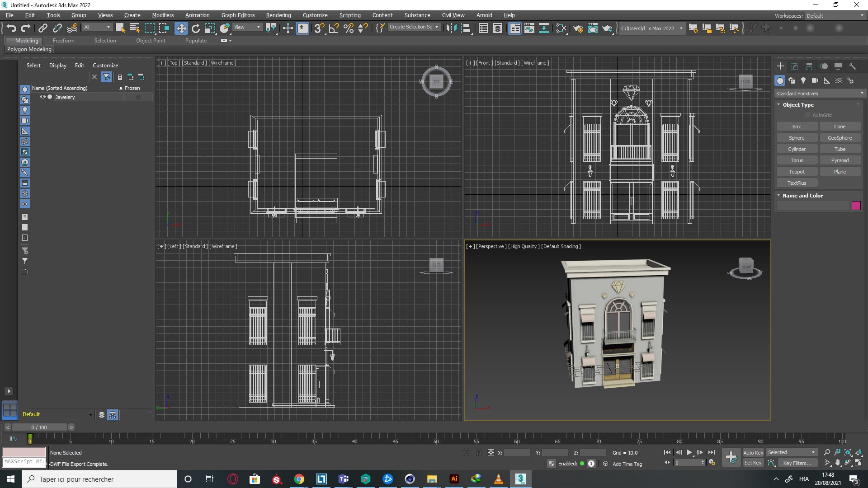This screenshot has height=488, width=868.
Task: Toggle the Scene Explorer icon
Action: tap(483, 28)
